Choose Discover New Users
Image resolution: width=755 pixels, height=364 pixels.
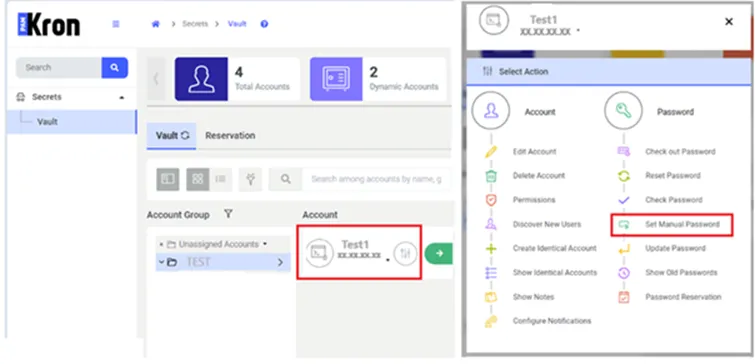[547, 224]
